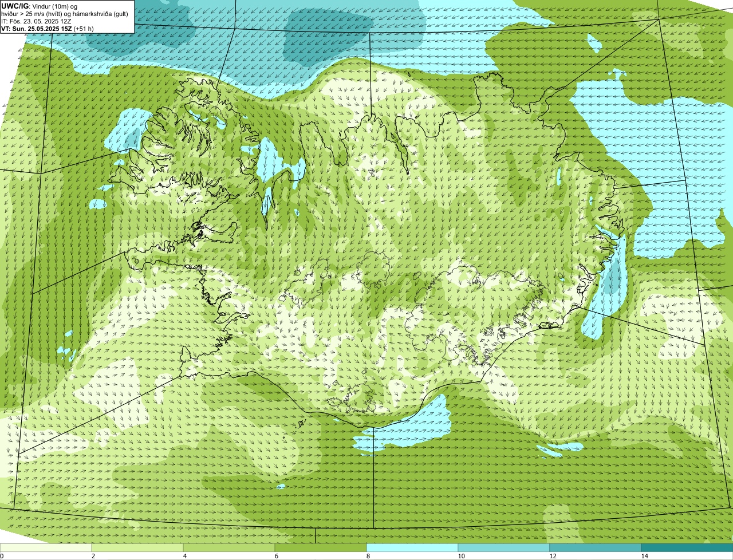Click the 4–6 m/s legend color segment
The height and width of the screenshot is (560, 733).
coord(229,548)
